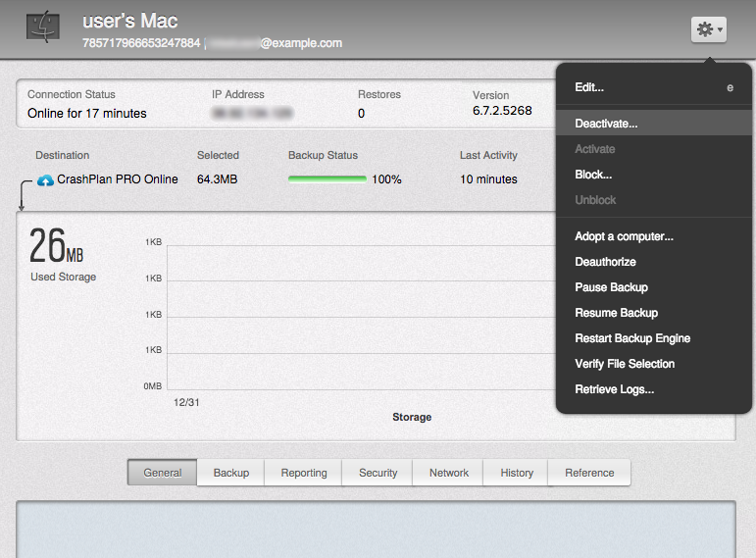Image resolution: width=756 pixels, height=558 pixels.
Task: Click the blurred IP Address value
Action: [252, 114]
